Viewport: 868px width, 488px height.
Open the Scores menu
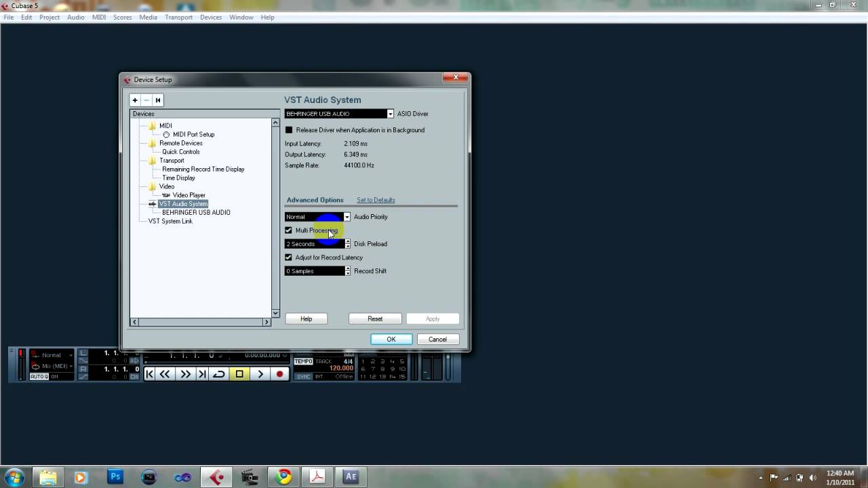coord(123,17)
